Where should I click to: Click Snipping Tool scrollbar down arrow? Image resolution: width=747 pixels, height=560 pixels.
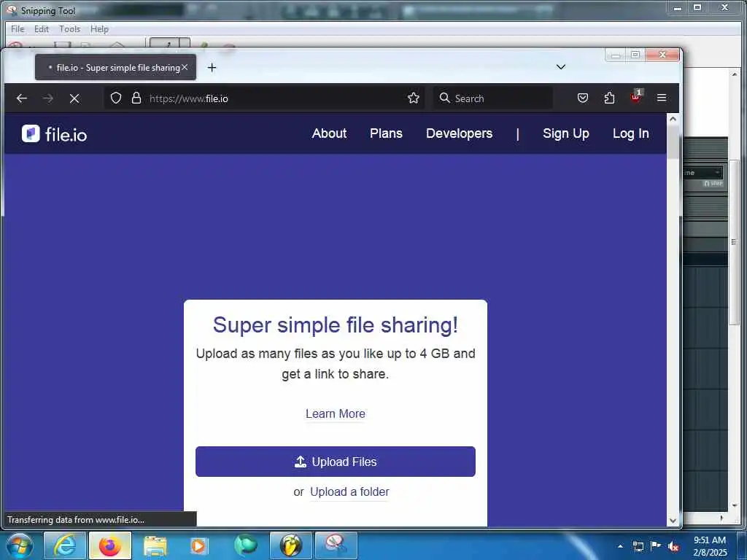734,505
